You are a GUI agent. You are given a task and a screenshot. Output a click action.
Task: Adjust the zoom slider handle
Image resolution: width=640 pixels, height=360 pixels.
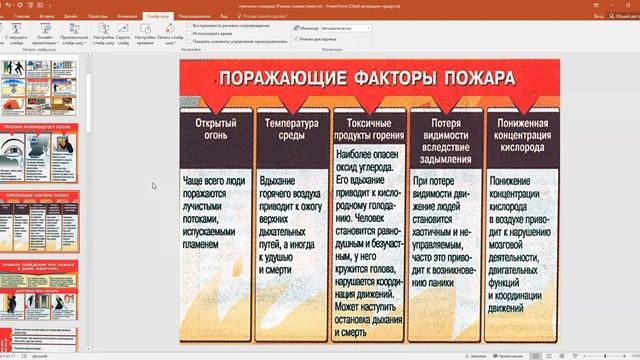[x=605, y=356]
